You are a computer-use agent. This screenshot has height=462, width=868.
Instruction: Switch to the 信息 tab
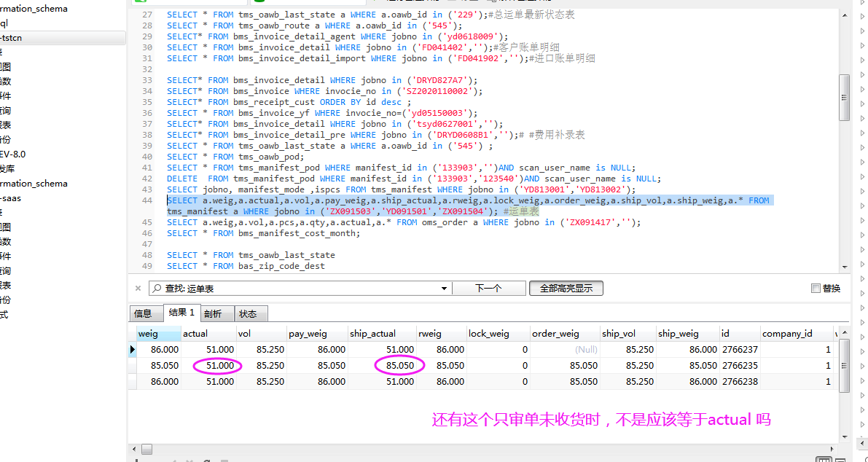(144, 313)
